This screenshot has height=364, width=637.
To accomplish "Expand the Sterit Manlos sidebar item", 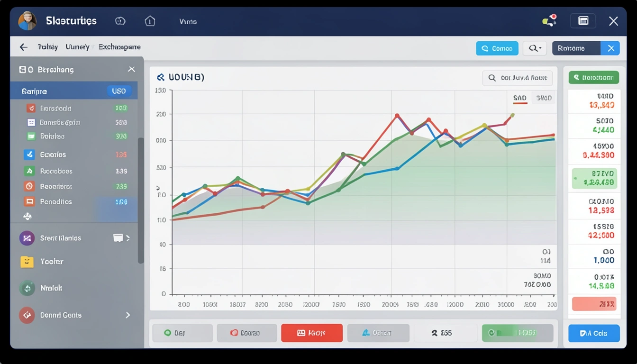I will click(128, 238).
